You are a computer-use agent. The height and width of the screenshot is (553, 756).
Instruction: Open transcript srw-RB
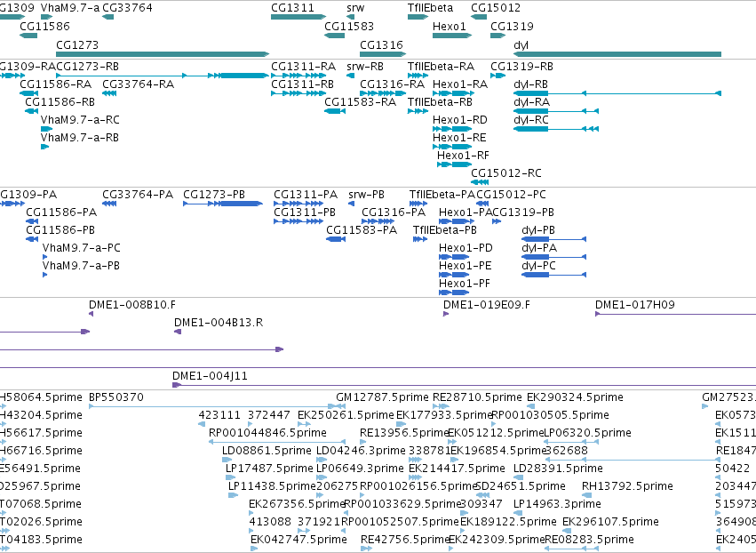(365, 66)
